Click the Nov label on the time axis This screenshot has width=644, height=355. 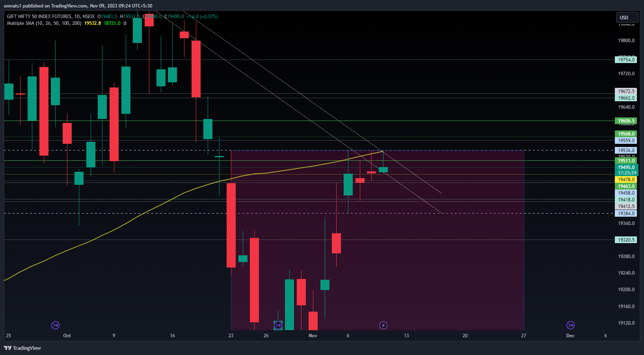(313, 336)
